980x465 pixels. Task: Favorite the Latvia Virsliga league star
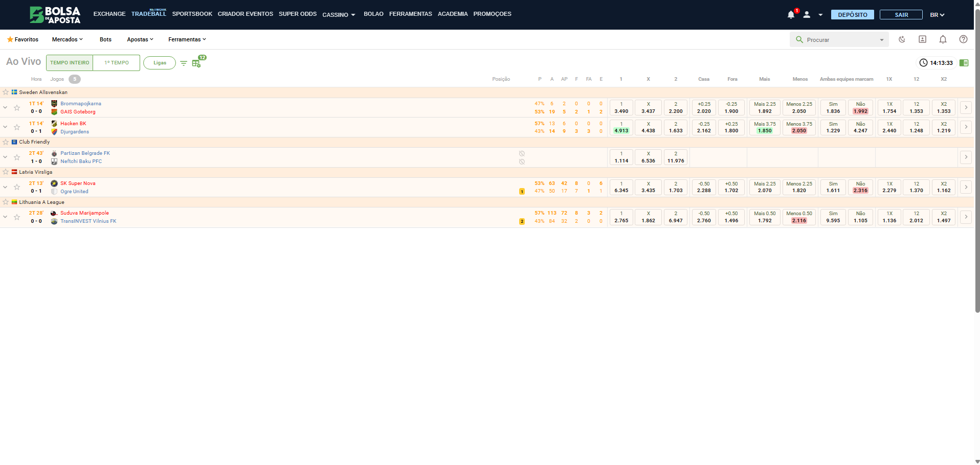click(x=6, y=172)
